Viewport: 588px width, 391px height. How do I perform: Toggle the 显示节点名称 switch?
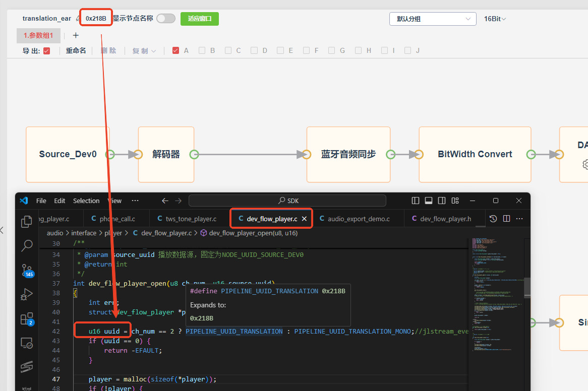pos(166,18)
